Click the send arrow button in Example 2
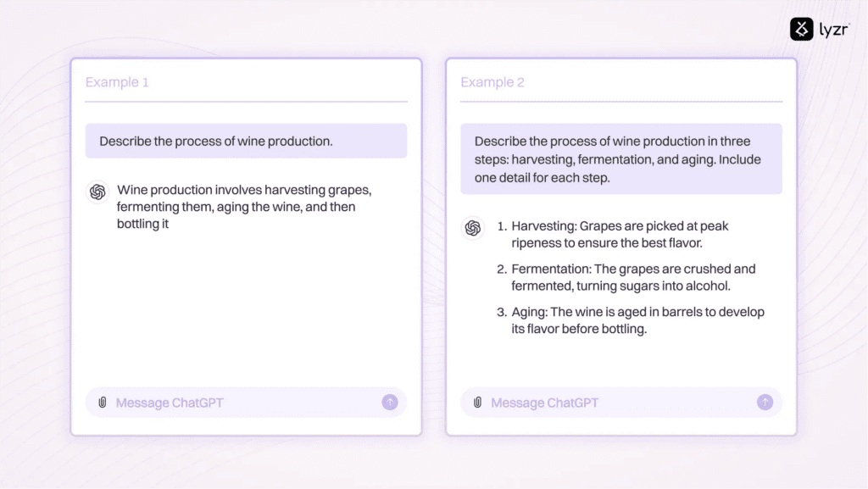 (765, 403)
